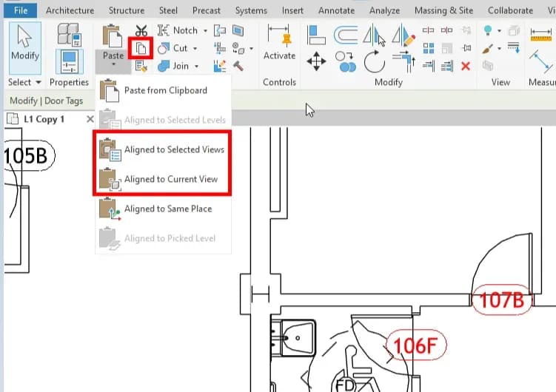
Task: Click Activate controls button
Action: (x=279, y=42)
